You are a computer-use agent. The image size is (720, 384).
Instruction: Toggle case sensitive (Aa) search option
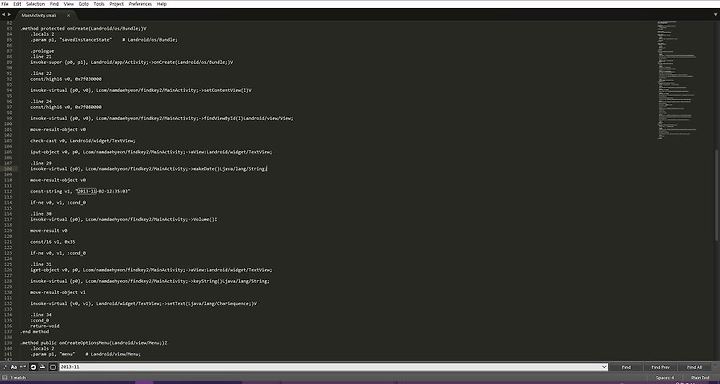tap(14, 367)
